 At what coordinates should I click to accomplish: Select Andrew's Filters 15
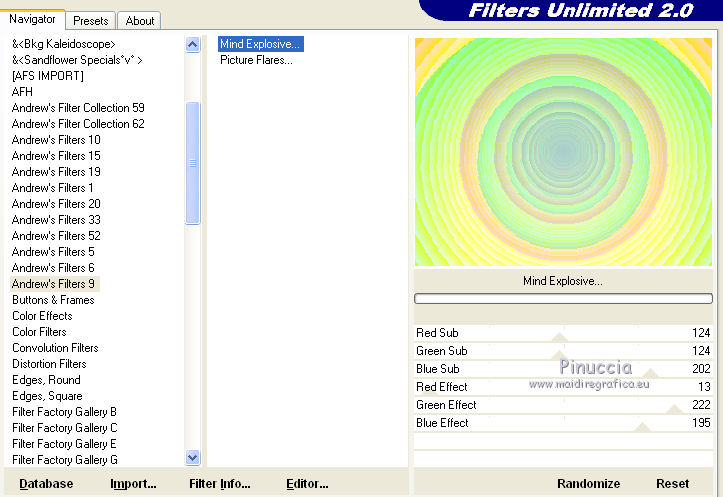(56, 156)
